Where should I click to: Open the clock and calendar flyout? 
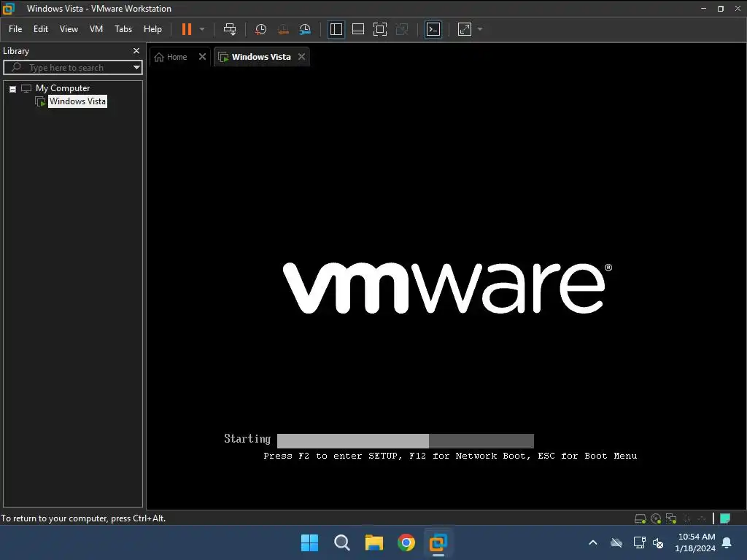tap(695, 542)
